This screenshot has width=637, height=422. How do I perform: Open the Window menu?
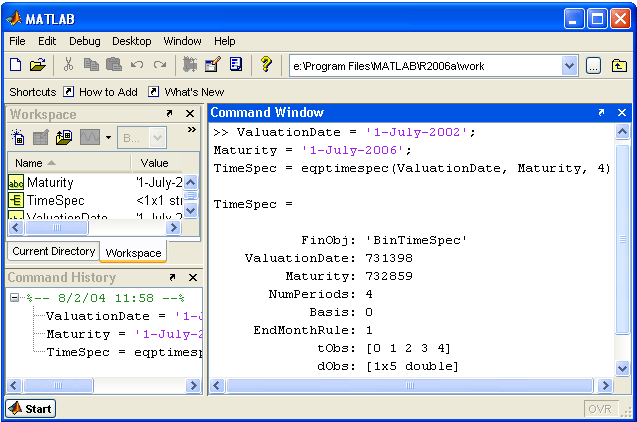pos(182,41)
